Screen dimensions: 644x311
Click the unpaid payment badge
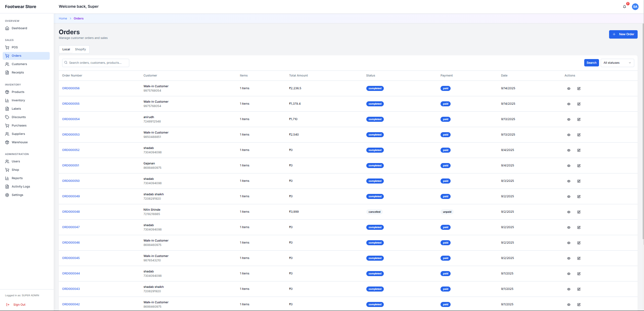tap(447, 212)
